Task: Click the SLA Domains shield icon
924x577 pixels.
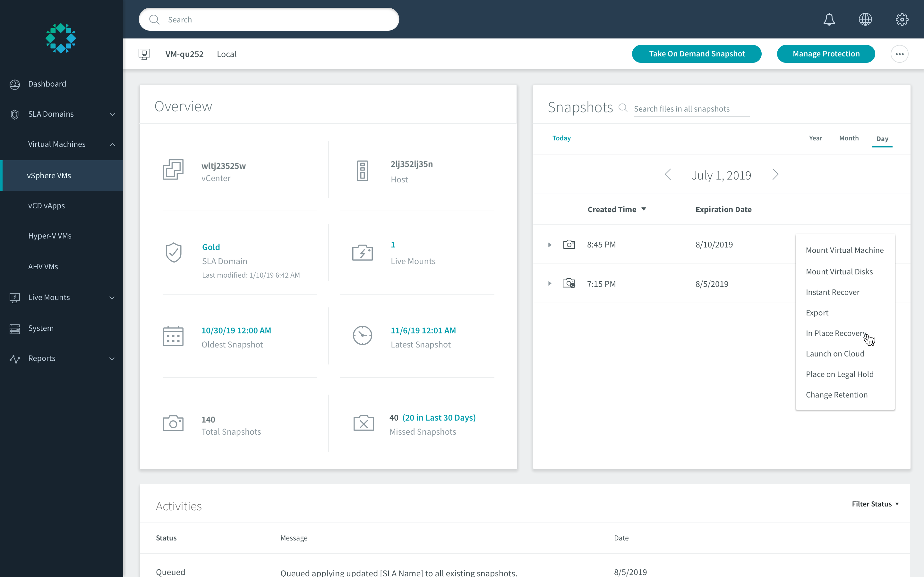Action: click(x=14, y=114)
